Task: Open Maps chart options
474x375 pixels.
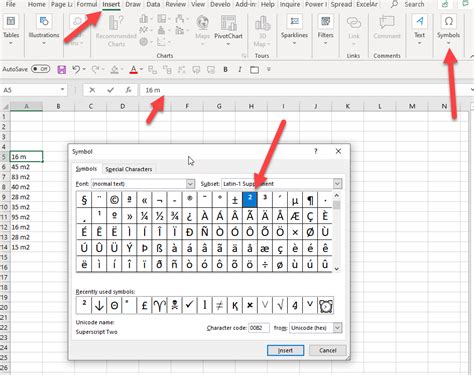Action: coord(202,28)
